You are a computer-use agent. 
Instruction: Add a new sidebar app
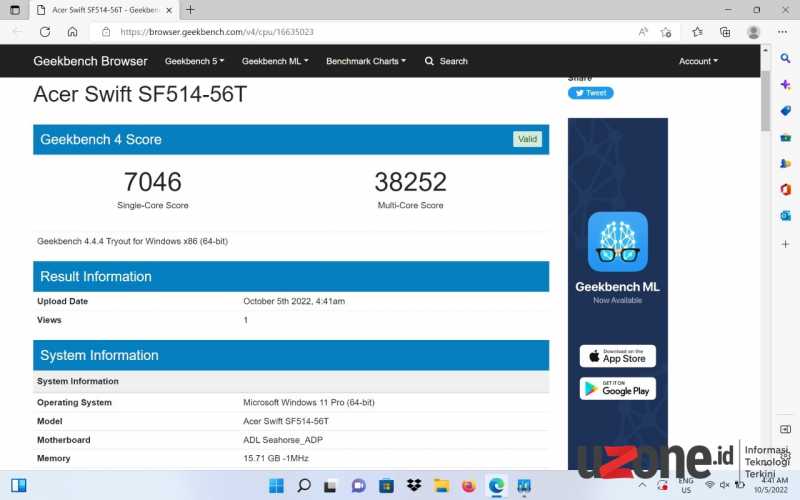(785, 244)
